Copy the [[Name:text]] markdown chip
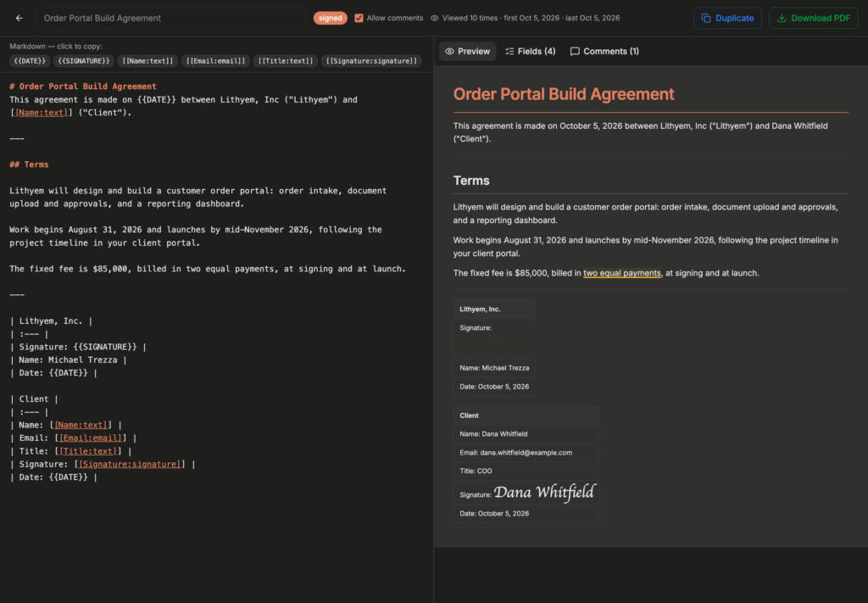The width and height of the screenshot is (868, 603). (x=147, y=61)
